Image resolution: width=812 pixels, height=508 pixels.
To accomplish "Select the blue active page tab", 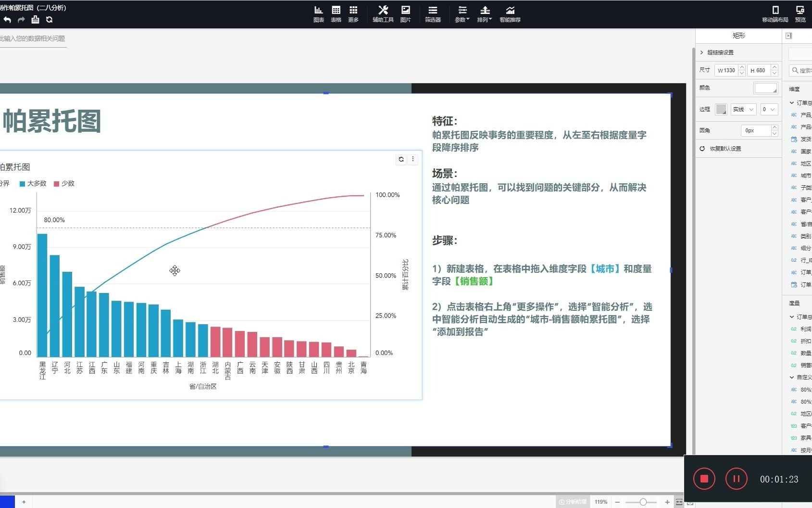I will 7,502.
